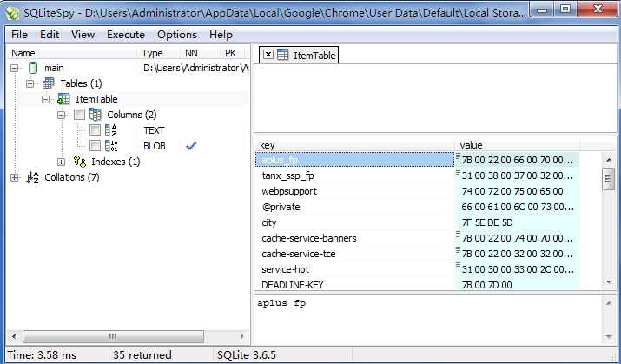
Task: Click the Name column header in tree
Action: (73, 53)
